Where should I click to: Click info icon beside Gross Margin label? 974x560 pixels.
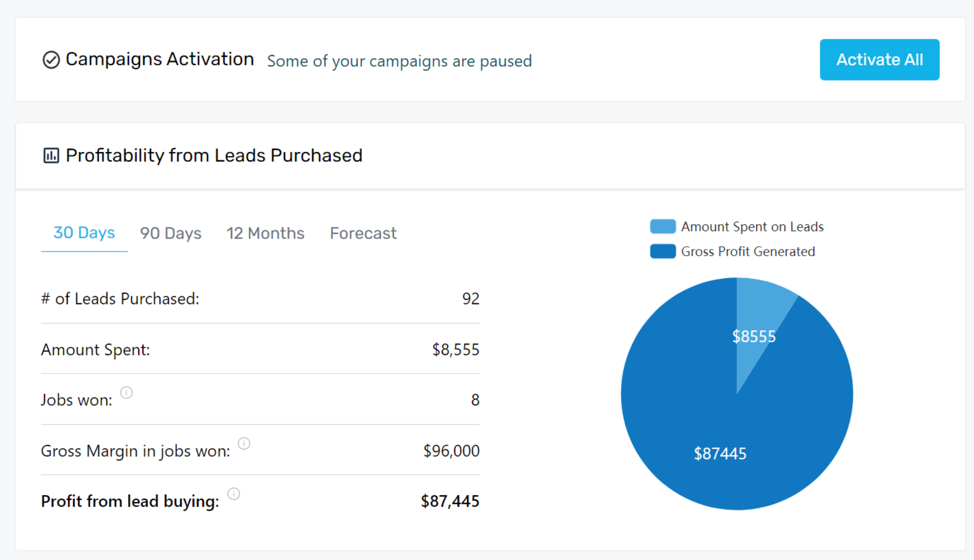coord(244,444)
